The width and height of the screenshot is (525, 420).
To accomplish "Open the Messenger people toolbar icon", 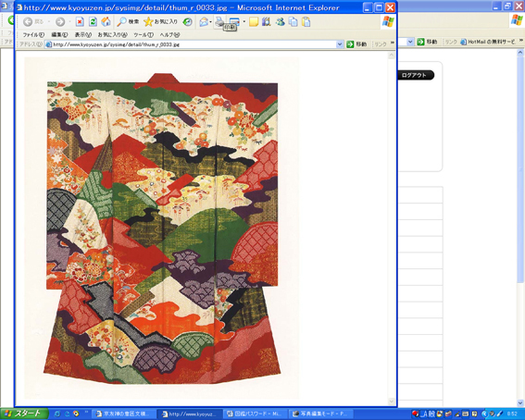I will point(280,21).
